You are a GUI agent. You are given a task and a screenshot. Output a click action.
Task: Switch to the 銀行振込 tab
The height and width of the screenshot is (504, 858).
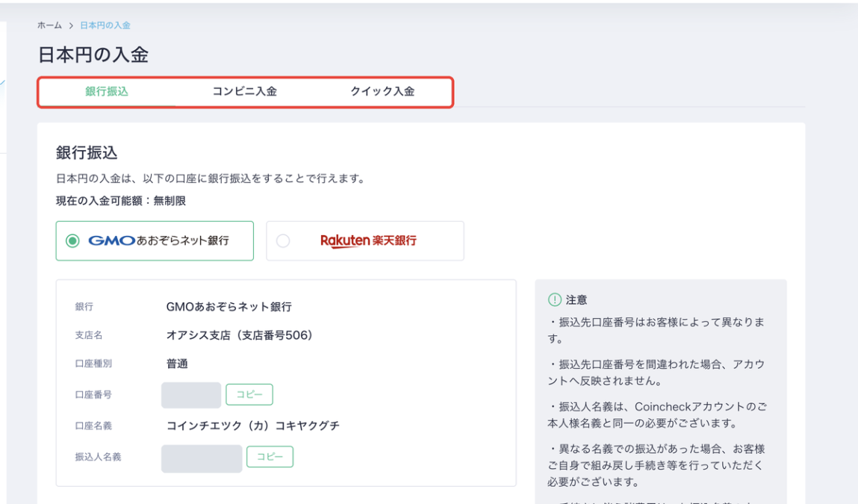(x=107, y=91)
